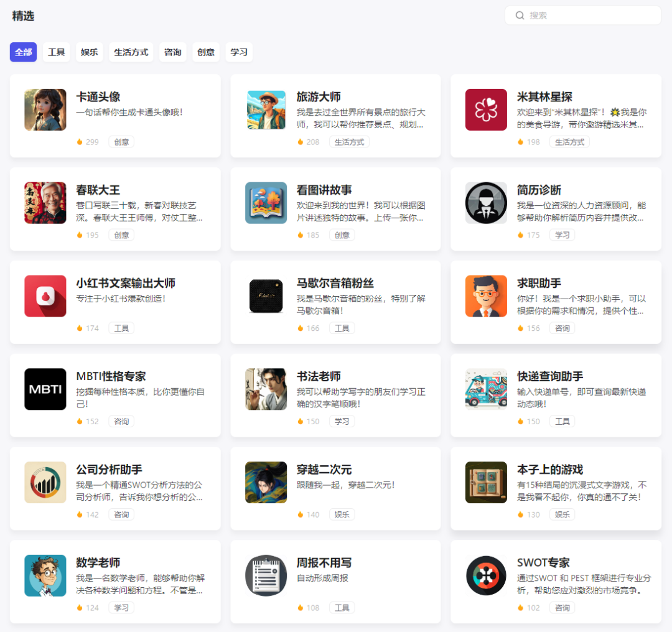This screenshot has width=672, height=632.
Task: Select the 看图讲故事 storybook icon
Action: (266, 203)
